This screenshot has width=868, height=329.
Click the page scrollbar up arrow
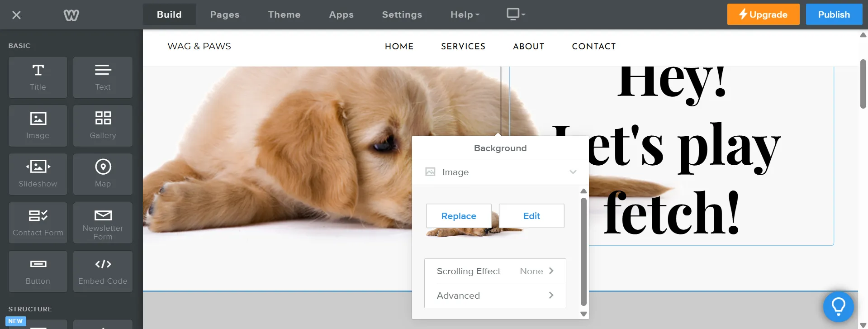[863, 35]
